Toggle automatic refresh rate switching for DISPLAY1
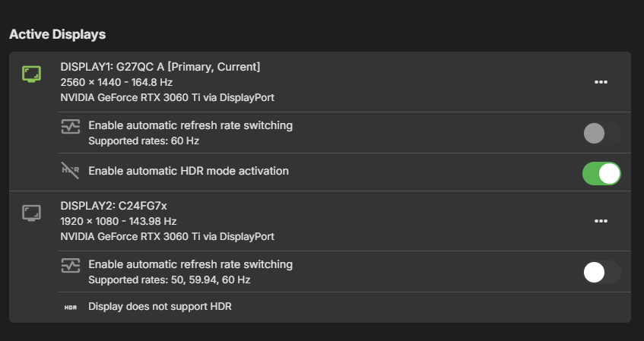This screenshot has height=341, width=644. pyautogui.click(x=601, y=134)
